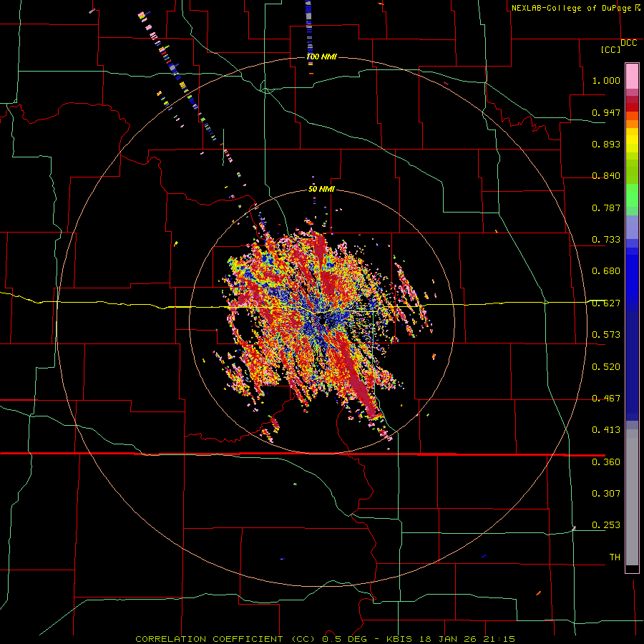This screenshot has width=644, height=644.
Task: Click the 0.627 scale value
Action: tap(606, 303)
